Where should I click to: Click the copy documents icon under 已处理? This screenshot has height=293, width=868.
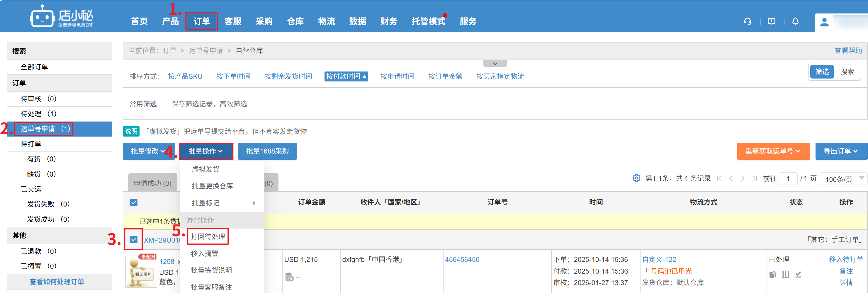tap(773, 275)
